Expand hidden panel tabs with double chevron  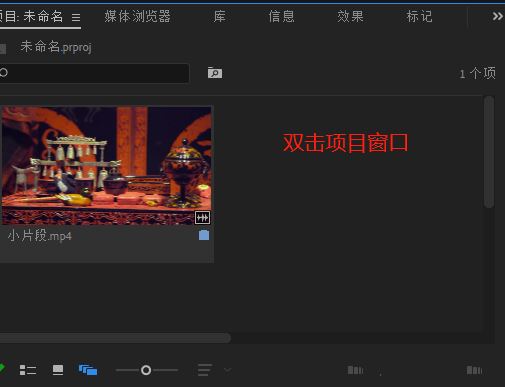(497, 16)
